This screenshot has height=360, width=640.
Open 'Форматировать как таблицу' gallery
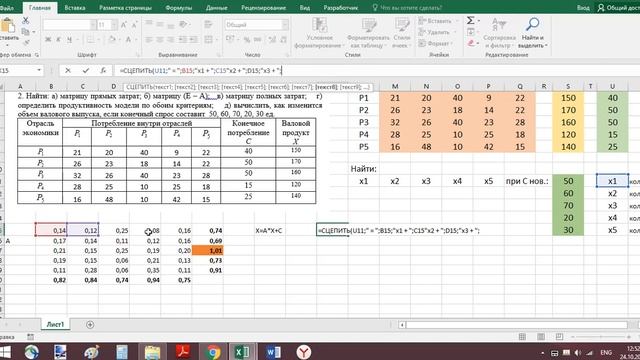368,33
